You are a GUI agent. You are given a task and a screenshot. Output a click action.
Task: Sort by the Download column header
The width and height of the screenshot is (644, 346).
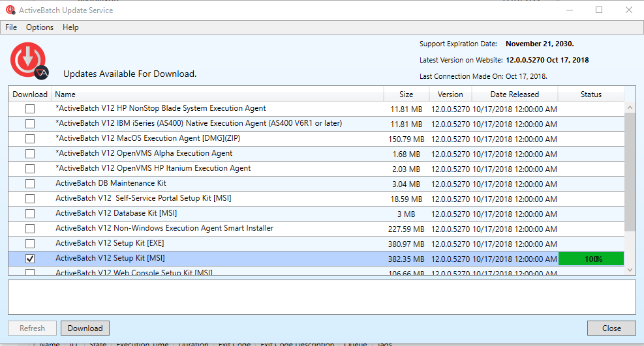click(30, 94)
